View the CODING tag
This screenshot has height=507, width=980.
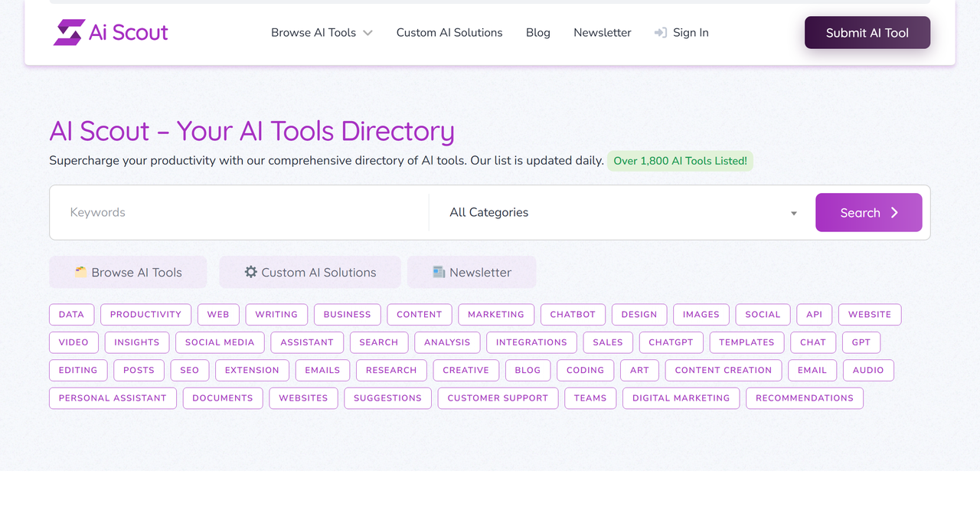[585, 370]
